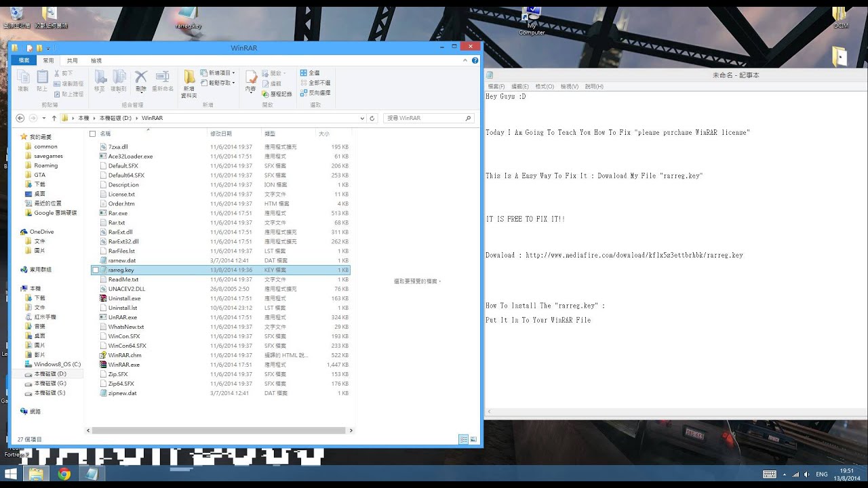The height and width of the screenshot is (488, 868).
Task: Switch to the 共用 (Share) ribbon tab
Action: [x=72, y=60]
